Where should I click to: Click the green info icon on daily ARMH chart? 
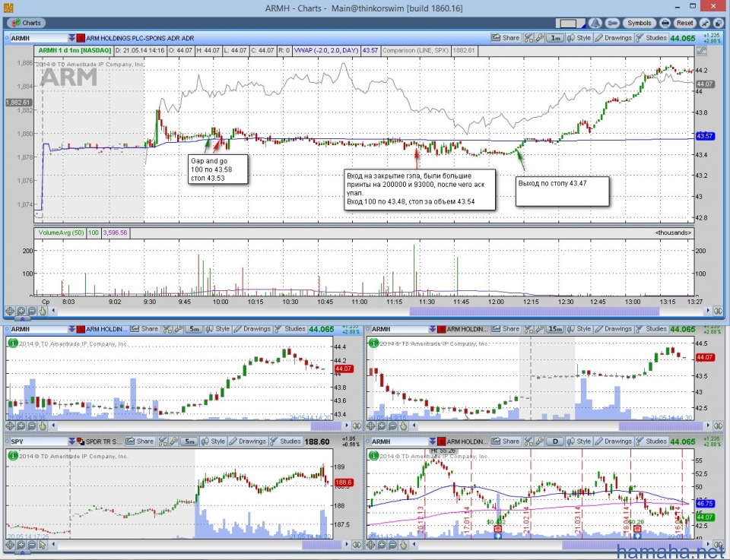click(x=373, y=455)
